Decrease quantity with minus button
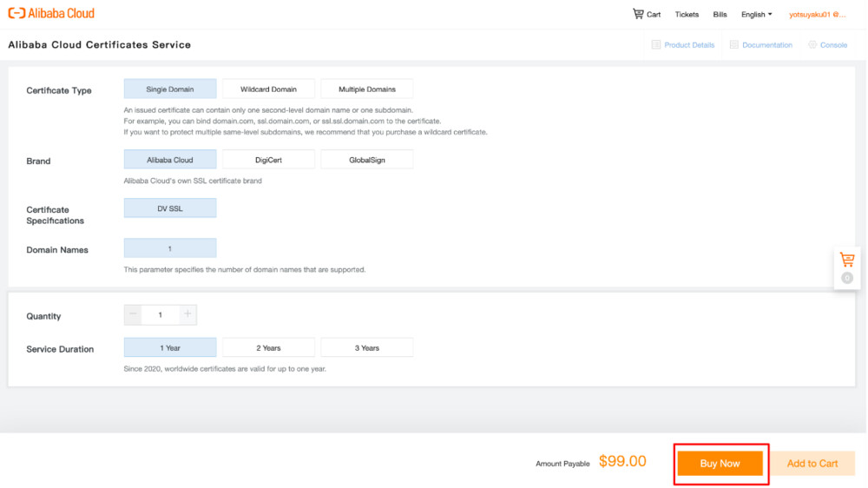The image size is (868, 488). (x=133, y=314)
